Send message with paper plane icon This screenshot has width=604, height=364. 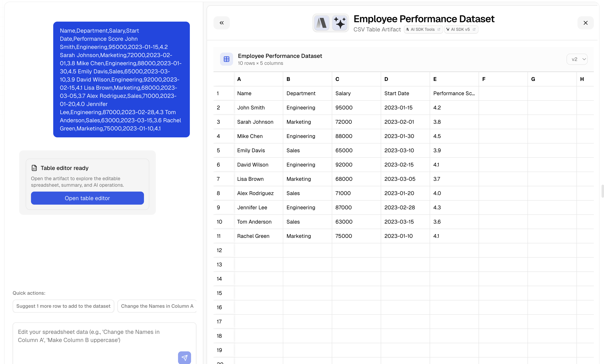[184, 358]
